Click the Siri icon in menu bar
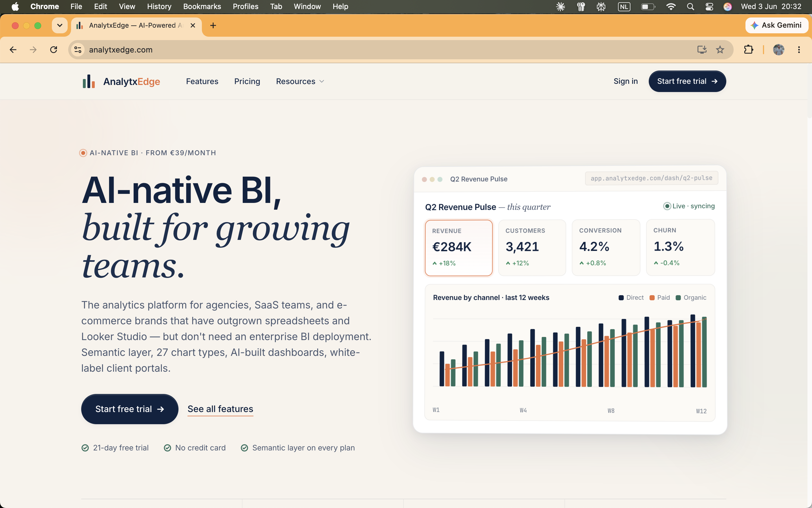This screenshot has width=812, height=508. tap(727, 6)
